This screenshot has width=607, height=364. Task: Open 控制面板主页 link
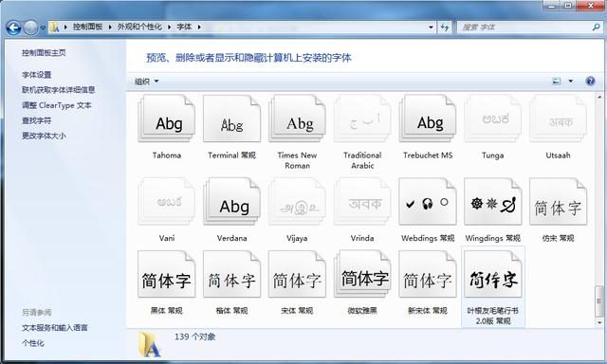(44, 52)
